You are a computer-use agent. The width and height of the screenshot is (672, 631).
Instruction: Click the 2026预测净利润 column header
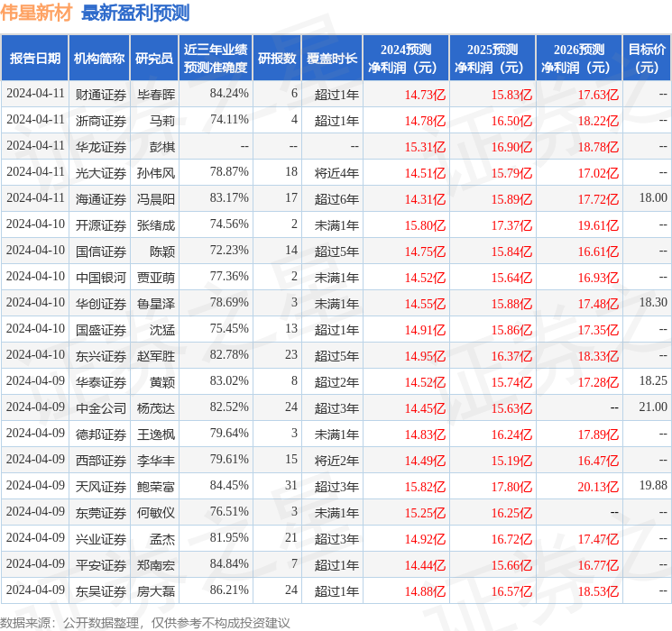click(x=579, y=58)
